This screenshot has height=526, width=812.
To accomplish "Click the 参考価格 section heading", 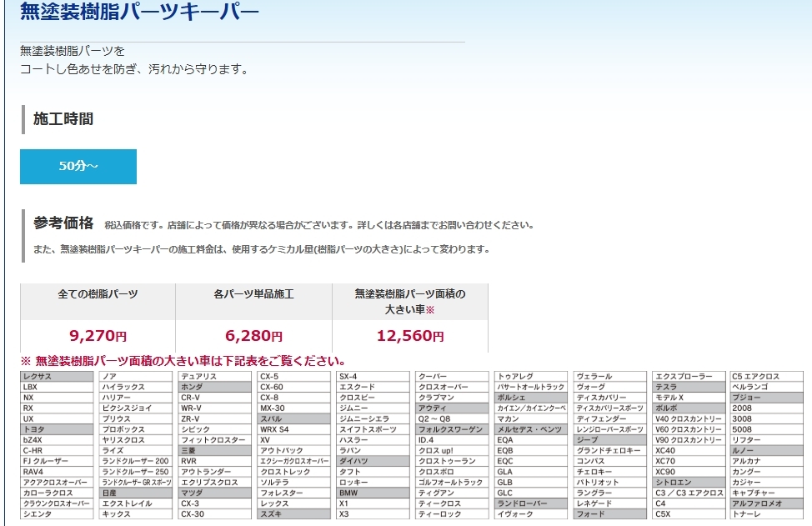I will tap(63, 223).
